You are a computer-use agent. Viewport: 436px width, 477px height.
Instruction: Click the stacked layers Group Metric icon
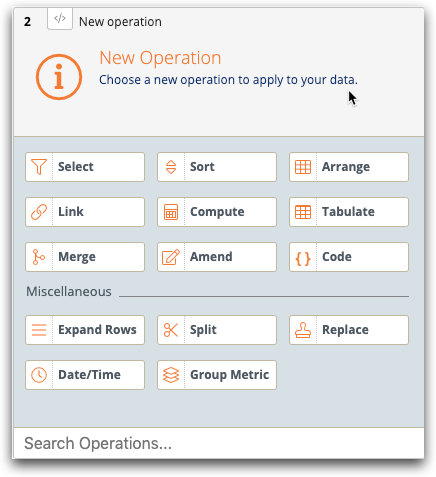(x=171, y=375)
